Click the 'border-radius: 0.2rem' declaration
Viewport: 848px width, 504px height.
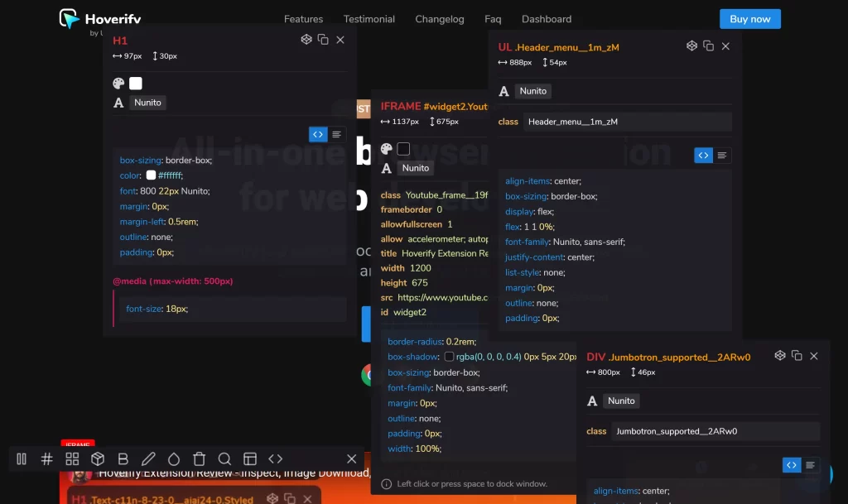(x=432, y=342)
